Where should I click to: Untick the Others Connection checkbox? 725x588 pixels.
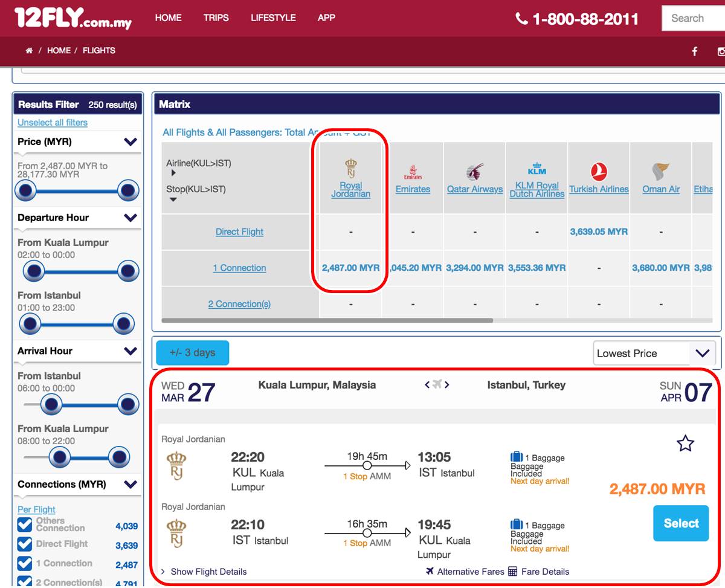click(x=25, y=525)
